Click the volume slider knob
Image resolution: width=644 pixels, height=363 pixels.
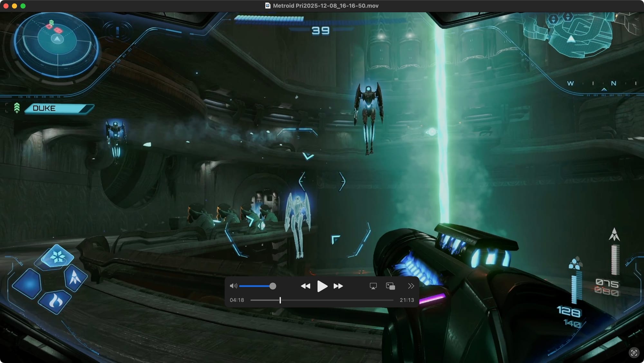[x=273, y=286]
